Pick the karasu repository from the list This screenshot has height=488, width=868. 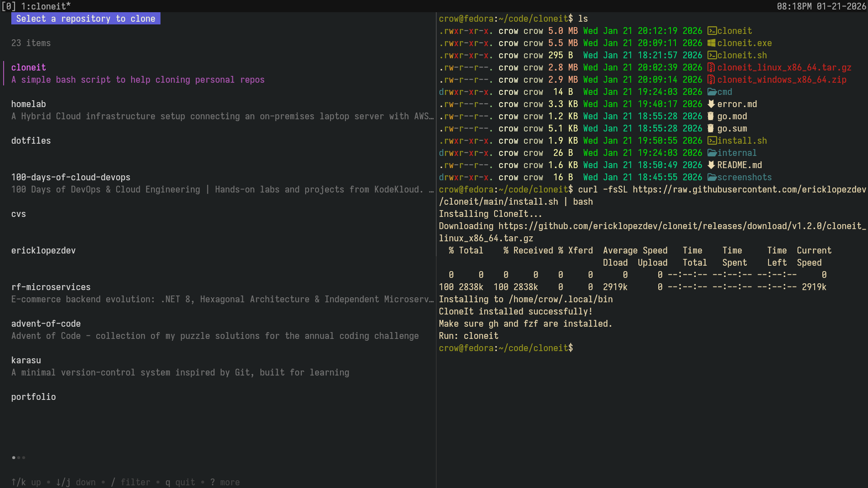26,360
